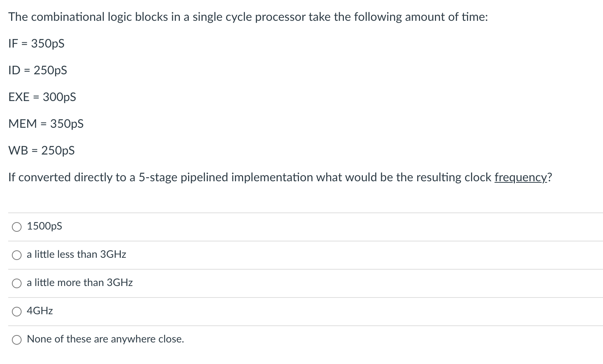The height and width of the screenshot is (364, 603).
Task: Click the 5-stage pipeline question sentence
Action: click(280, 178)
